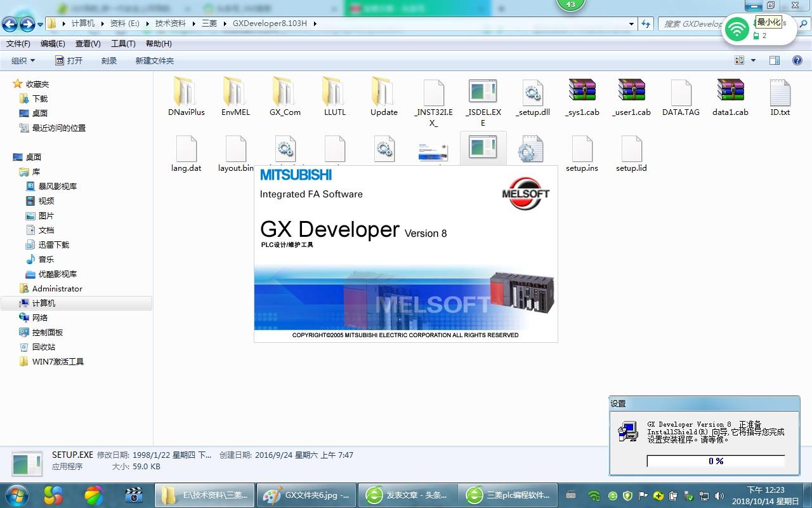This screenshot has width=812, height=508.
Task: Select 计算机 in the navigation pane
Action: point(44,304)
